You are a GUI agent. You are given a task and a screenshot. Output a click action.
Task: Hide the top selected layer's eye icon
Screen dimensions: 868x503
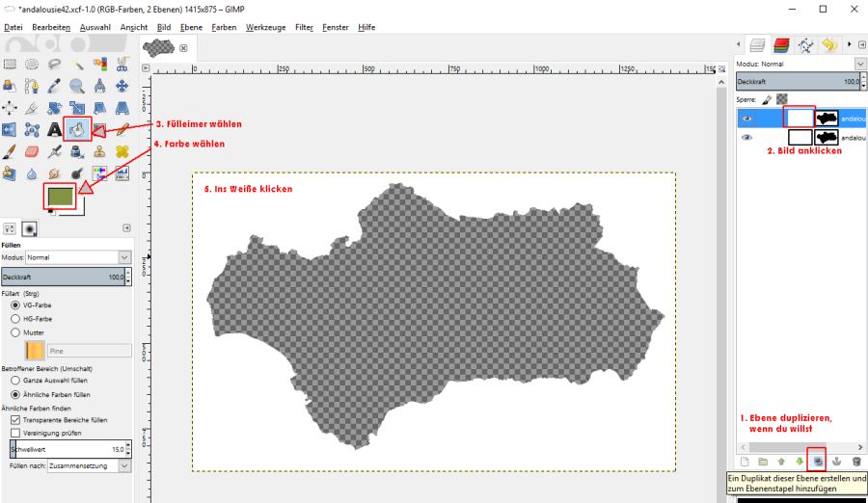click(x=746, y=119)
